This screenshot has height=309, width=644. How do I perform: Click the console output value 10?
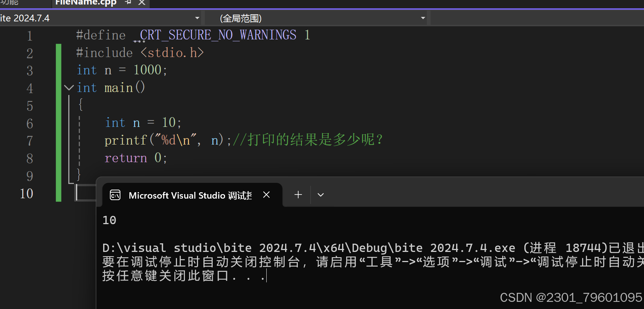coord(110,220)
